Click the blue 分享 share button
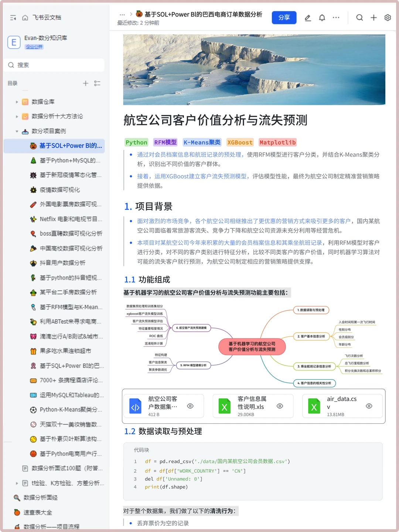 pyautogui.click(x=284, y=17)
